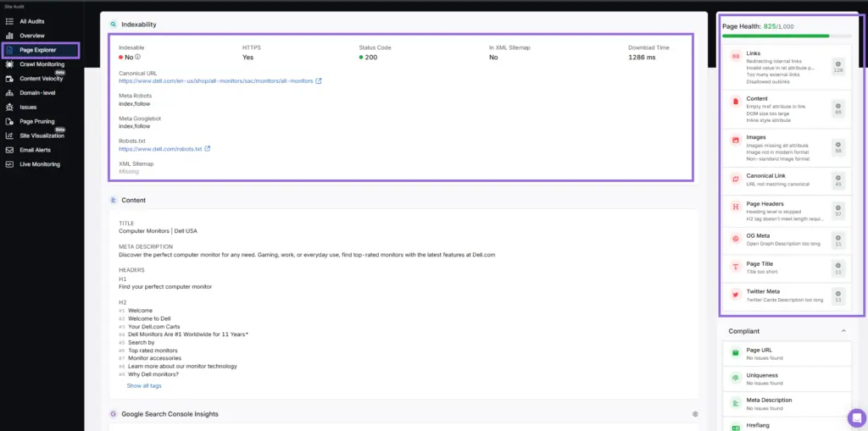Click the Email Alerts envelope icon

pos(8,150)
